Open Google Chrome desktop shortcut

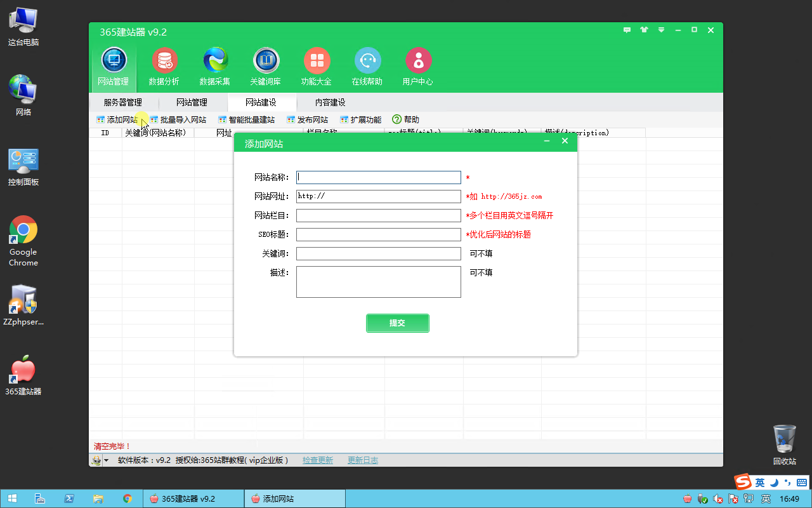coord(23,241)
